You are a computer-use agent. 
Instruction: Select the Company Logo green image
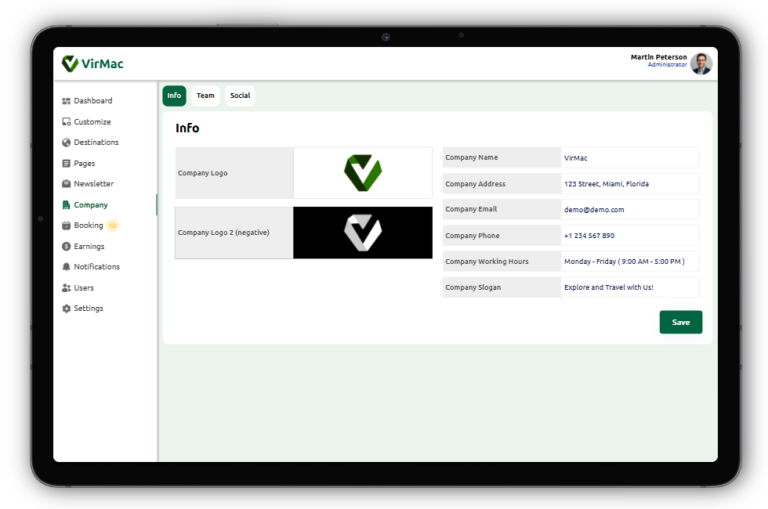click(363, 173)
